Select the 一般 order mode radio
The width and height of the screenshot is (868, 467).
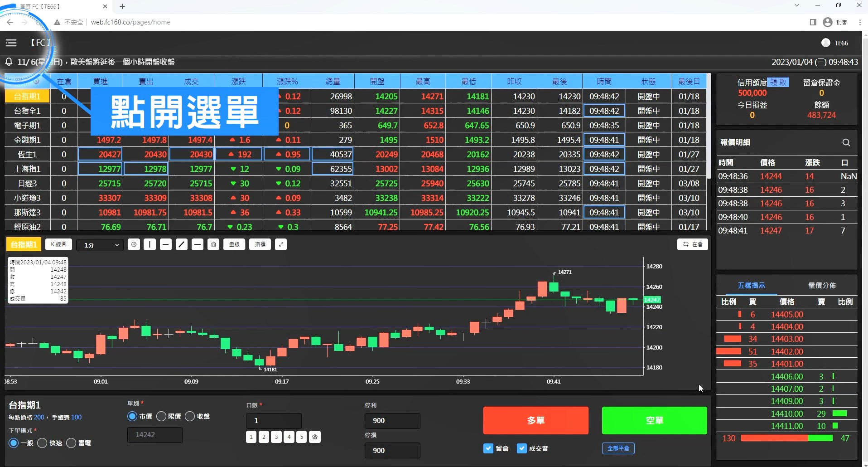coord(14,443)
